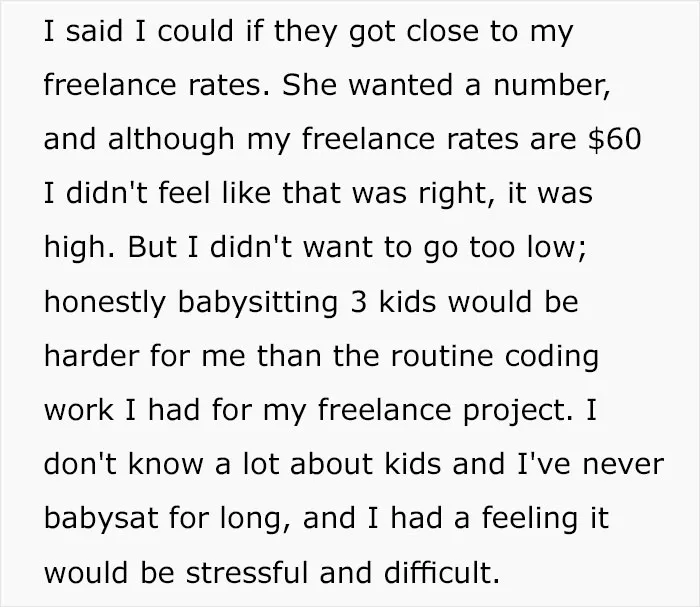
Task: Click the word "difficult." at the end
Action: pyautogui.click(x=442, y=572)
